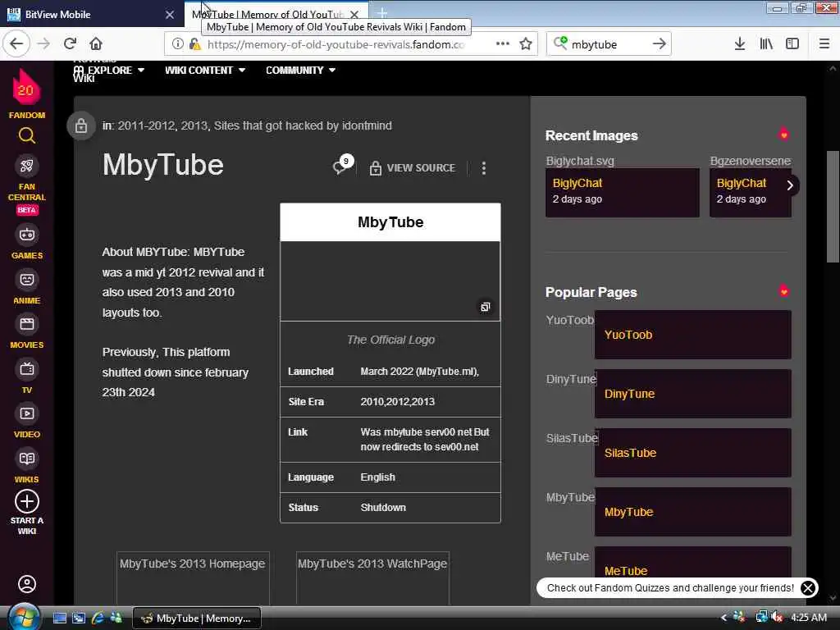Open the Wikis book icon
The image size is (840, 630).
point(27,459)
